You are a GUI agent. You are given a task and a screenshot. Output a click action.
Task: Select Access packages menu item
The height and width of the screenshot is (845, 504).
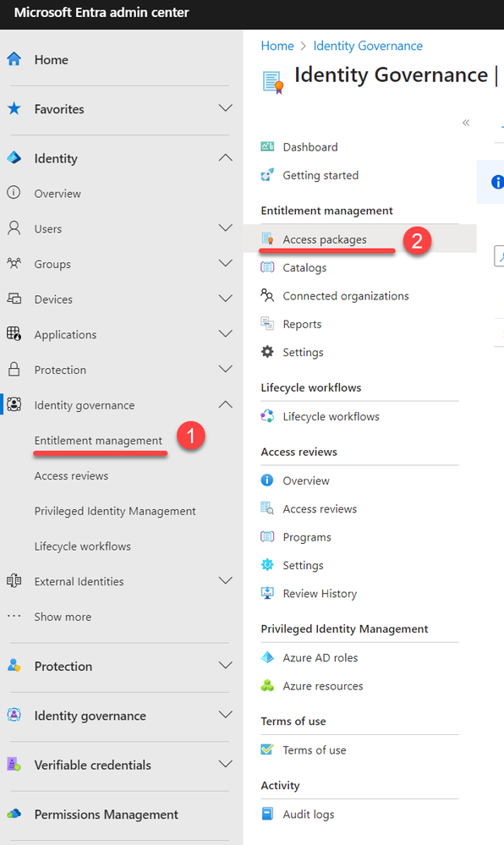[359, 239]
